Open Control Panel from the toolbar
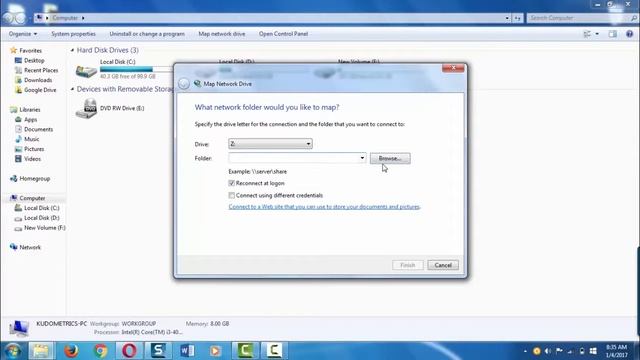Screen dimensions: 640x360 tap(283, 34)
